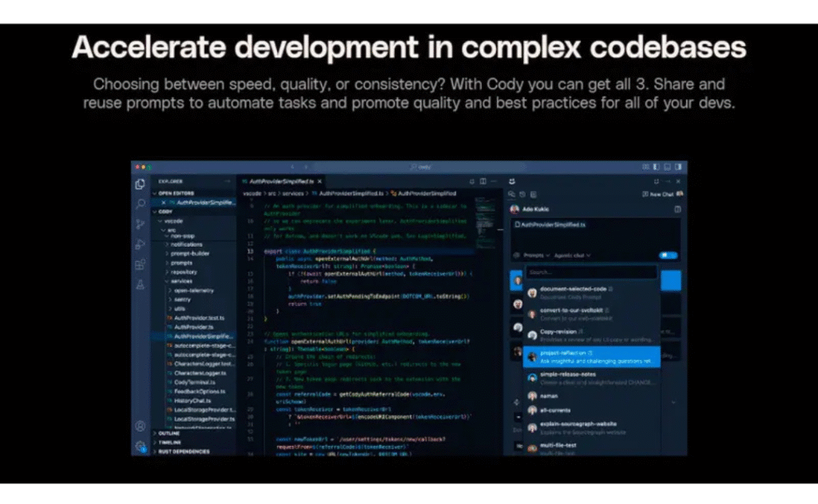Open the Run and Debug view

pyautogui.click(x=140, y=244)
